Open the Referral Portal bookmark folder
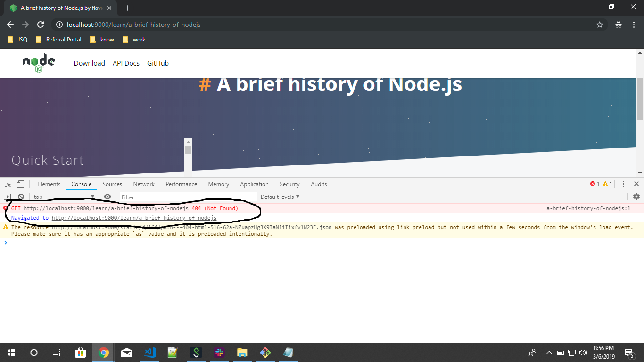Image resolution: width=644 pixels, height=362 pixels. tap(58, 40)
